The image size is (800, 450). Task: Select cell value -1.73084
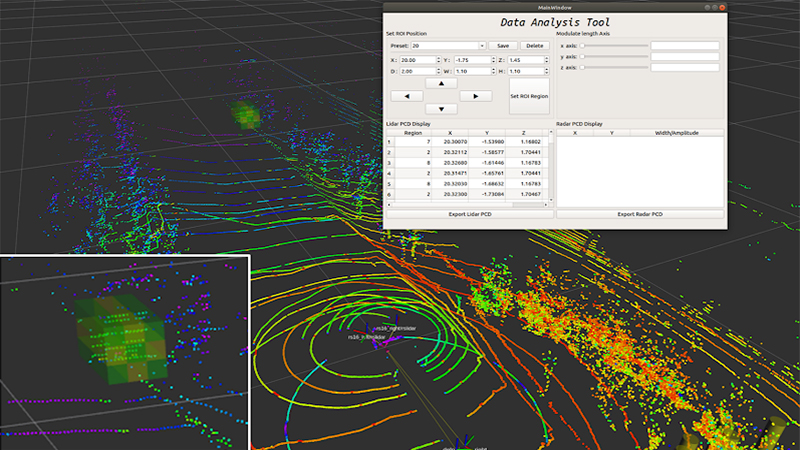click(x=487, y=194)
